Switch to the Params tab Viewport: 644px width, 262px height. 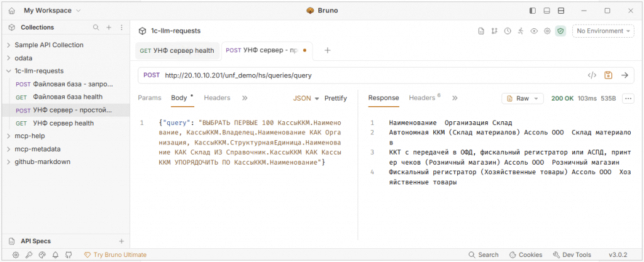tap(150, 98)
